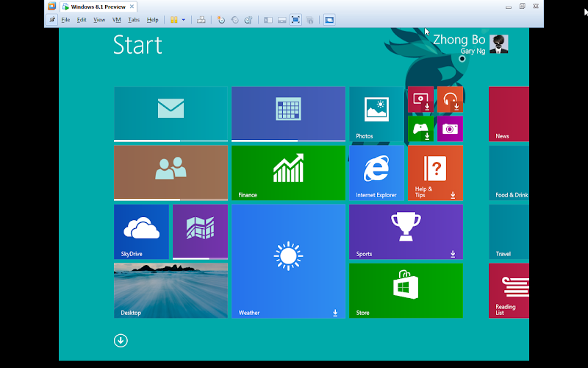This screenshot has height=368, width=588.
Task: Click Send Ctrl+Alt+Del toolbar icon
Action: tap(201, 20)
